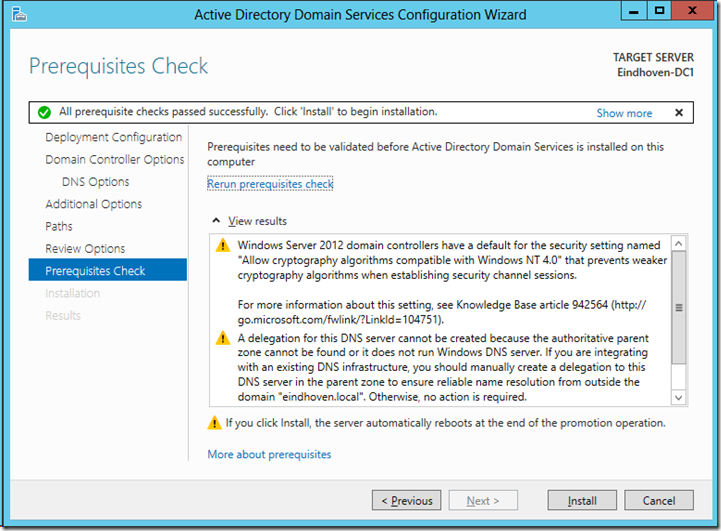Open the Show more link

tap(624, 113)
